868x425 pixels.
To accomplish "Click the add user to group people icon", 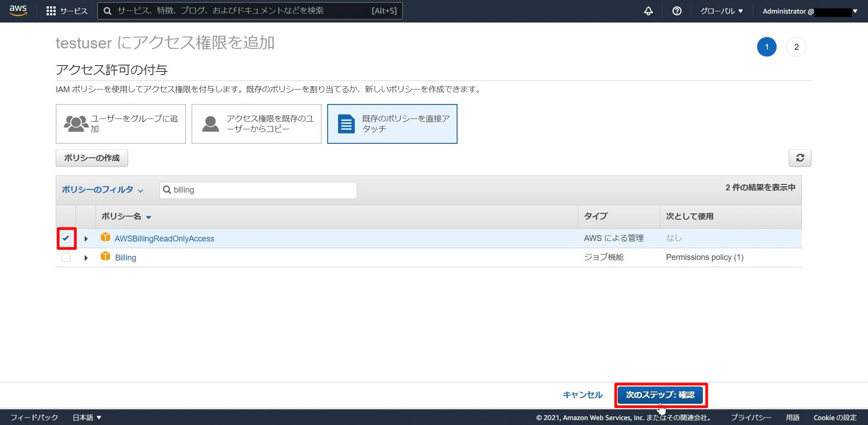I will 76,123.
